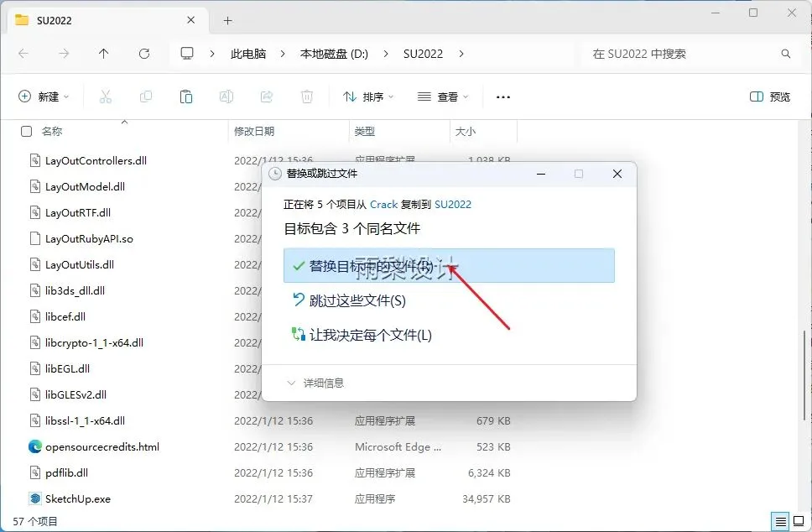Toggle the select-all checkbox beside 名称

(26, 132)
